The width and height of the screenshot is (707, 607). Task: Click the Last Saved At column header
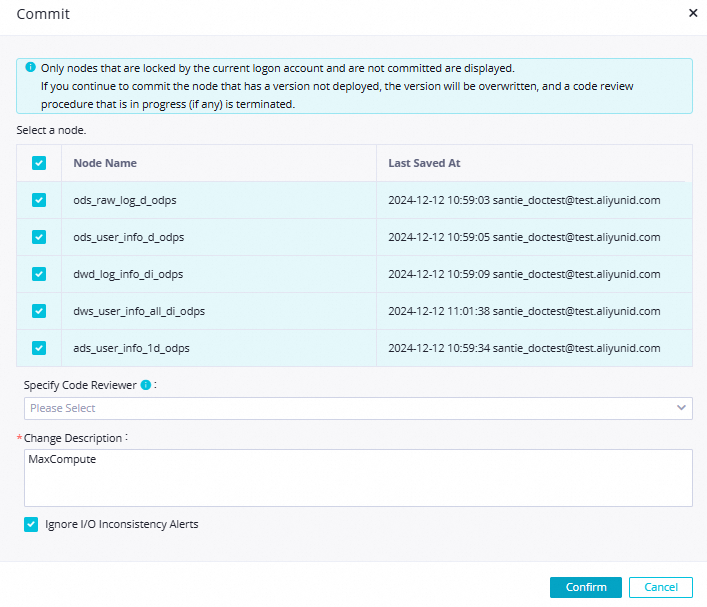coord(424,163)
